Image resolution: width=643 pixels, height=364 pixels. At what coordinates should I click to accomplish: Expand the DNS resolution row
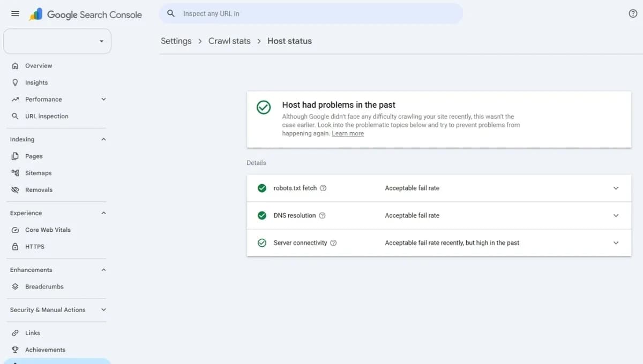click(616, 216)
